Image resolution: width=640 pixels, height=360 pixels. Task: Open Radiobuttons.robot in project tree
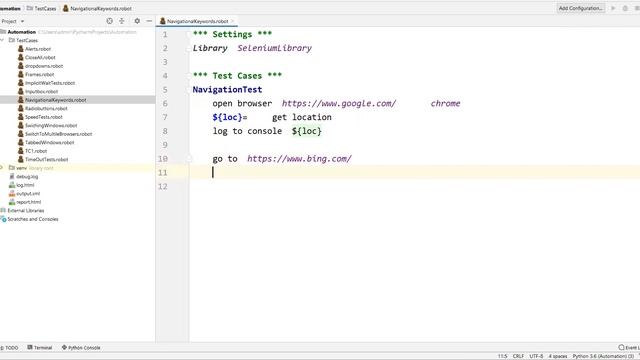(x=46, y=109)
